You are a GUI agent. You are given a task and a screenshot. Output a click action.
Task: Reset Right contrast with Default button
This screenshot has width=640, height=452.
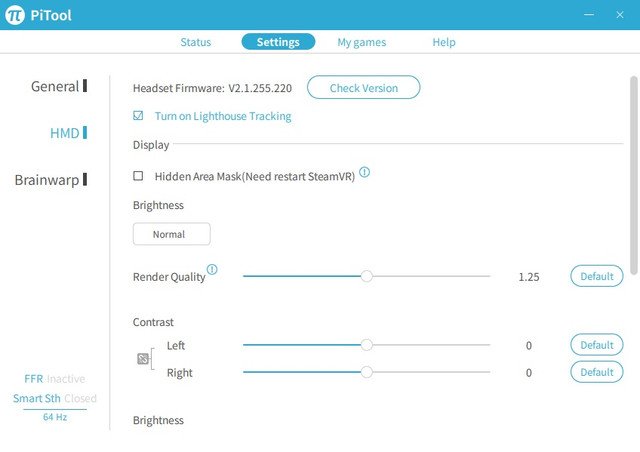click(x=596, y=372)
